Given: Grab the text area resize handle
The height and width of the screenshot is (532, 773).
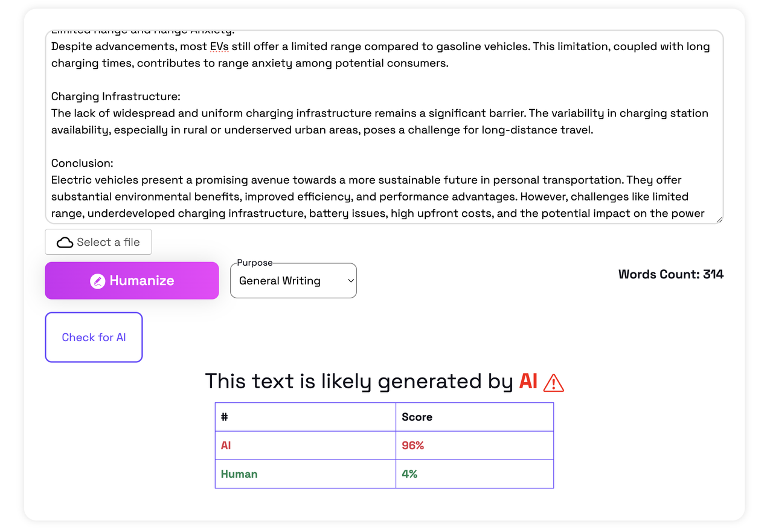Looking at the screenshot, I should click(x=719, y=220).
